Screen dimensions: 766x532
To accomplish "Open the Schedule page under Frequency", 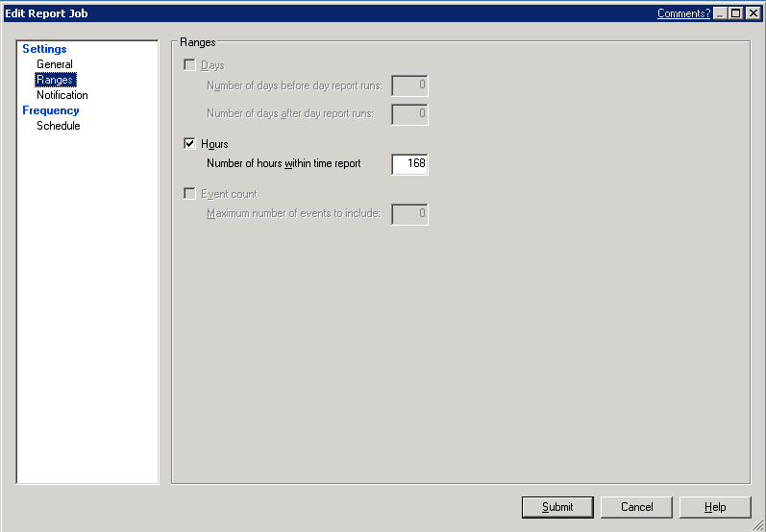I will (59, 126).
